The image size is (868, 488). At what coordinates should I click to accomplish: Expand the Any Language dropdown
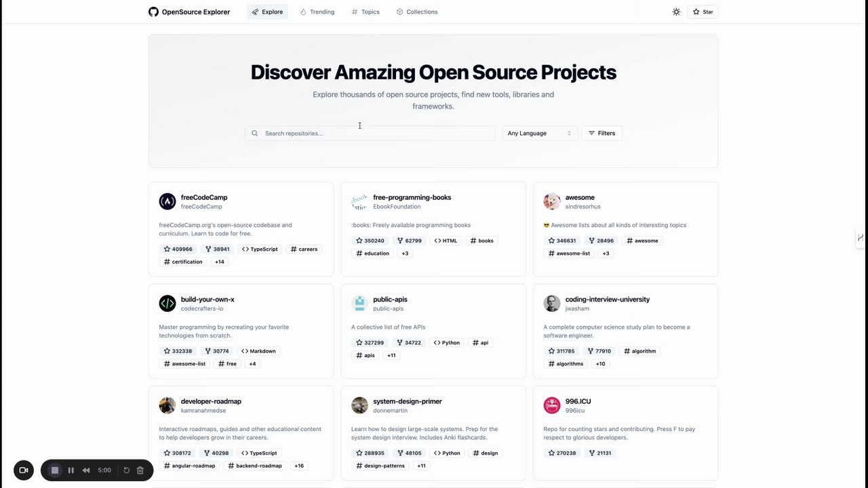[x=540, y=134]
